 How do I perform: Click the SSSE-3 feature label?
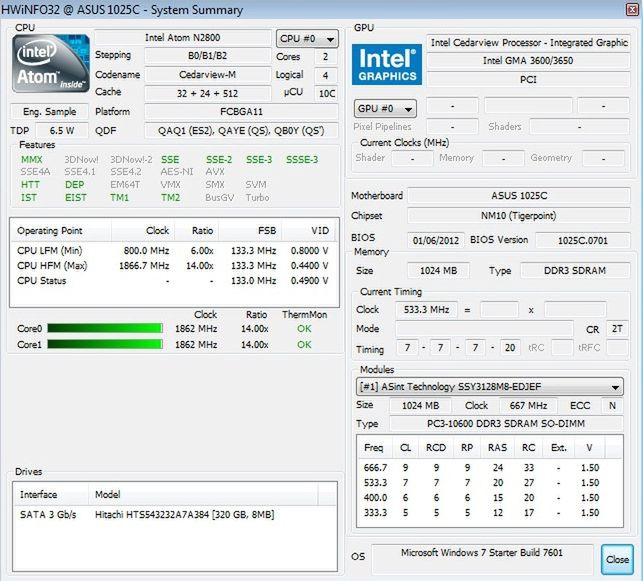(302, 159)
